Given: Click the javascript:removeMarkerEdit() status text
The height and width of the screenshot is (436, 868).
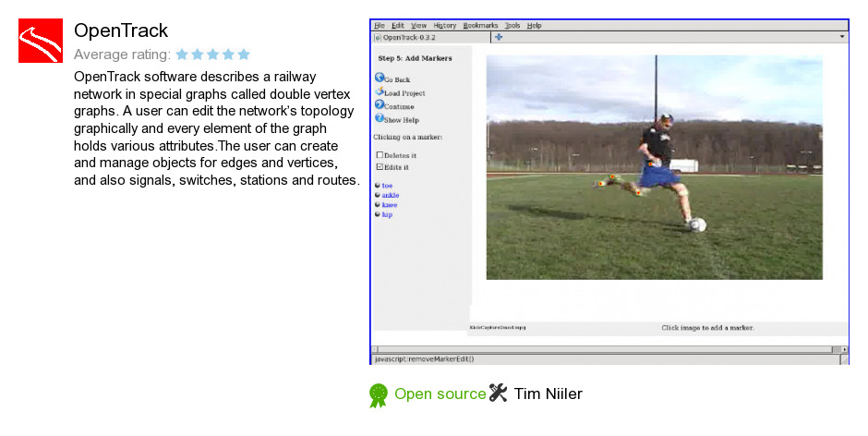Looking at the screenshot, I should click(424, 359).
